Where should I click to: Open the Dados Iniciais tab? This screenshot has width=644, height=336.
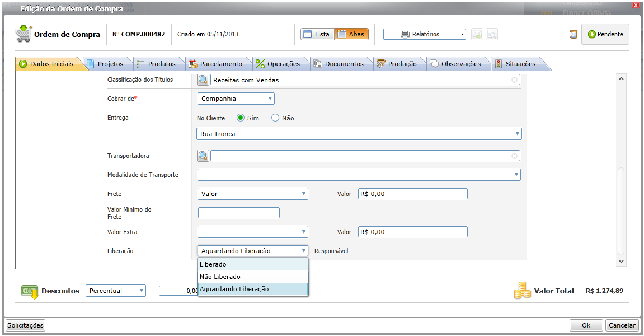pyautogui.click(x=50, y=64)
